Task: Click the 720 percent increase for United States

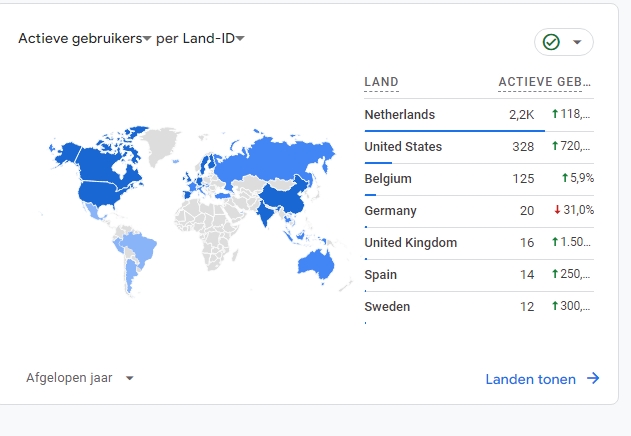Action: coord(571,146)
